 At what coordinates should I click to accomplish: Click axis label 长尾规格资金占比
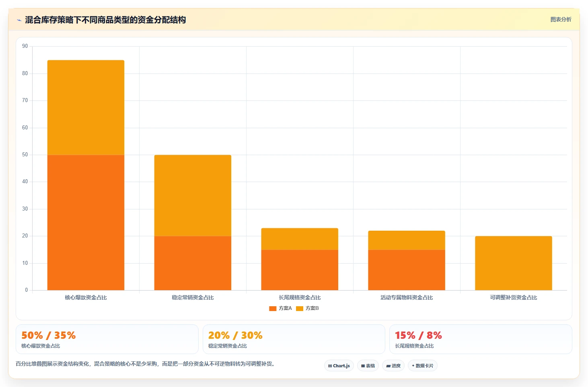point(300,298)
